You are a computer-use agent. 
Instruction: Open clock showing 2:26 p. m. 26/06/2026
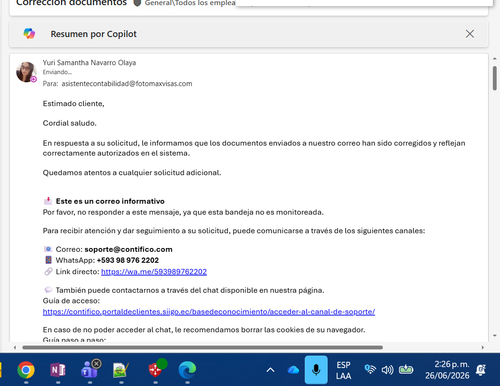pyautogui.click(x=447, y=370)
